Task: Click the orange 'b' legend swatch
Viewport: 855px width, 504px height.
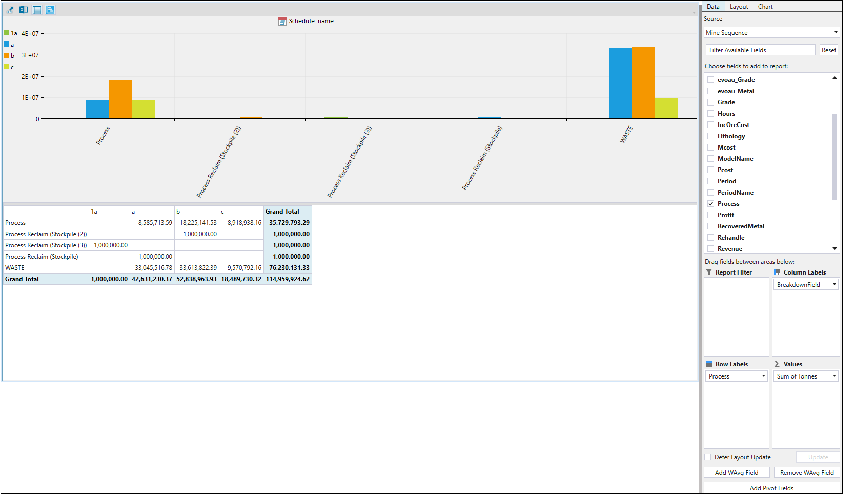Action: point(7,55)
